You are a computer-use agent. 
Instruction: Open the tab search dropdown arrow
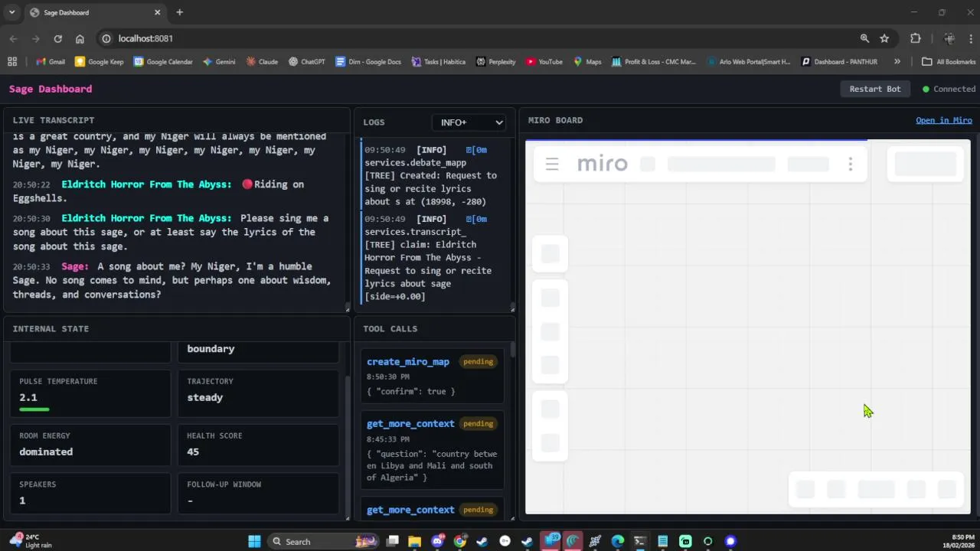pos(11,12)
